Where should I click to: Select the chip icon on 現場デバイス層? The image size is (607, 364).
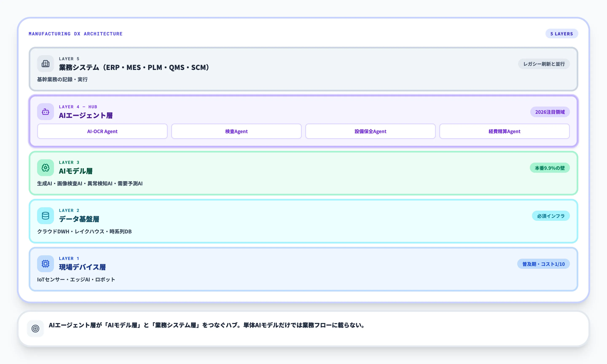tap(45, 264)
